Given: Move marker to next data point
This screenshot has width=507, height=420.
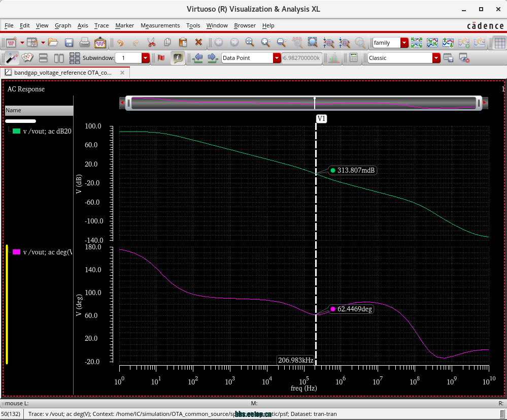Looking at the screenshot, I should pyautogui.click(x=213, y=58).
